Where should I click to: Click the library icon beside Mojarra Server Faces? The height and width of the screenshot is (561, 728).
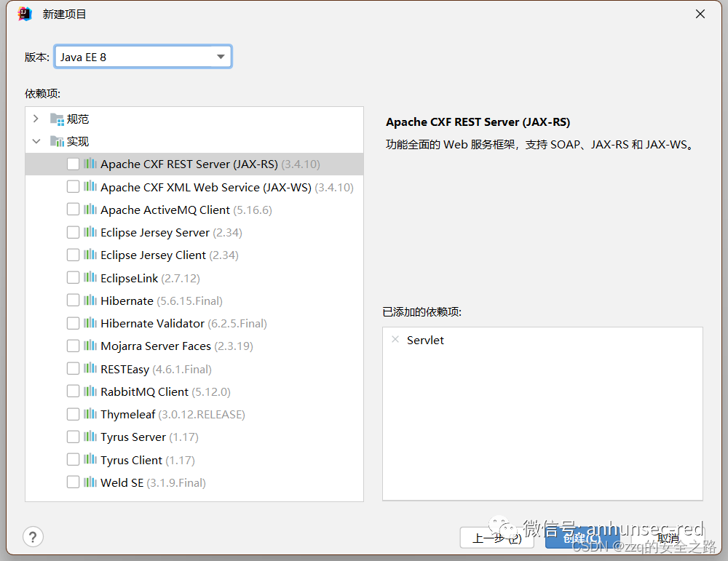click(90, 346)
